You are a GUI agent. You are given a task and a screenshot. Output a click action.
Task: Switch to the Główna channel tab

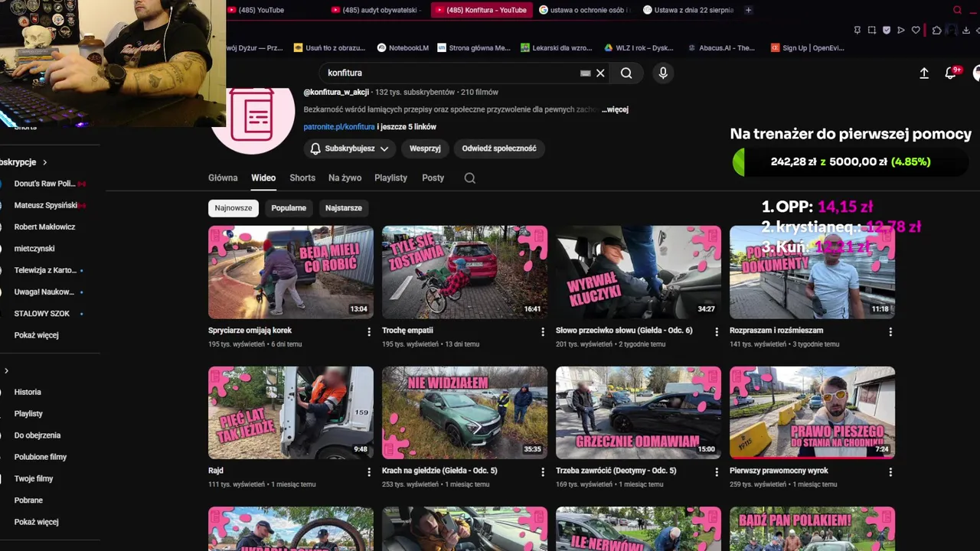(223, 178)
